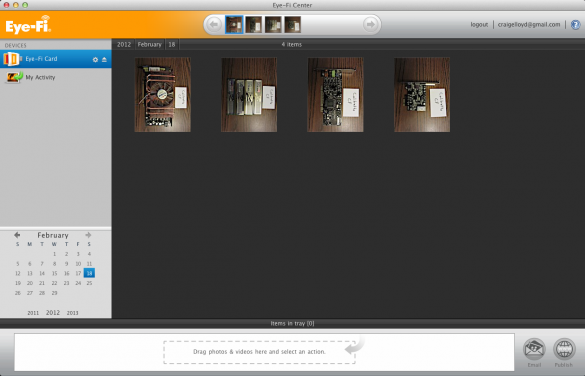585x376 pixels.
Task: Click the Publish globe icon
Action: pyautogui.click(x=564, y=350)
